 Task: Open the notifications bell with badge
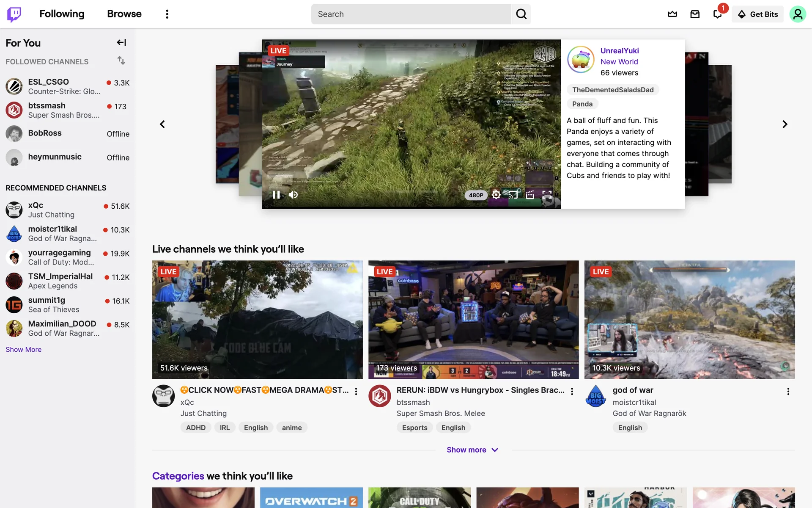pos(718,14)
